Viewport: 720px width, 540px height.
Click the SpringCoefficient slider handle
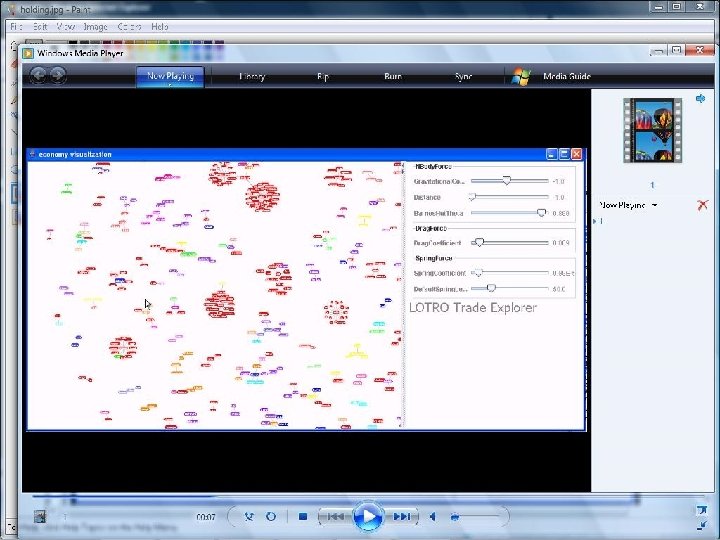coord(478,272)
